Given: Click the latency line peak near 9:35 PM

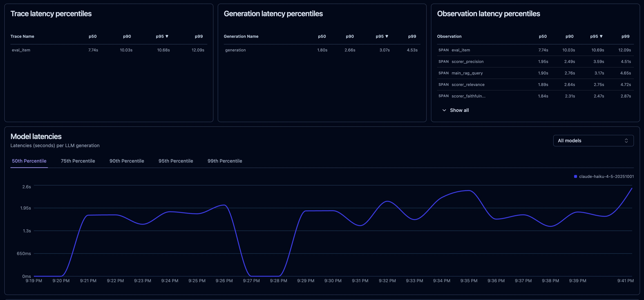Looking at the screenshot, I should tap(469, 191).
